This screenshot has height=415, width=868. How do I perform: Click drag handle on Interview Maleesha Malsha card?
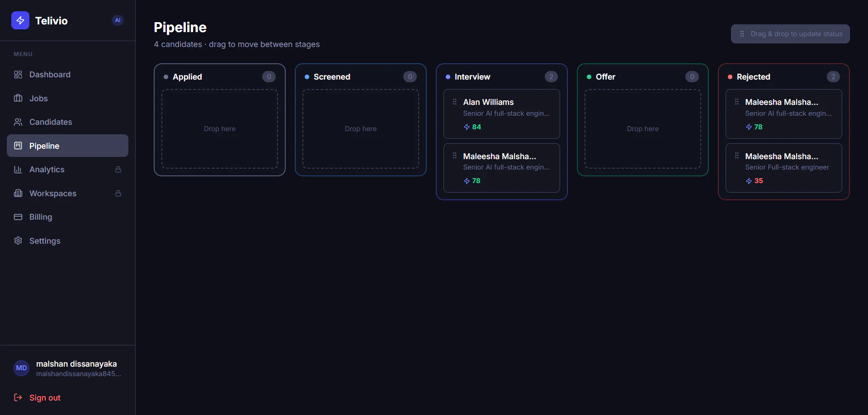455,156
